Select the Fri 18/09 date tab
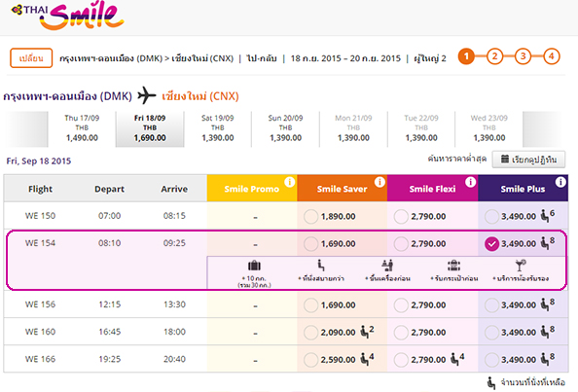The height and width of the screenshot is (392, 578). (150, 128)
